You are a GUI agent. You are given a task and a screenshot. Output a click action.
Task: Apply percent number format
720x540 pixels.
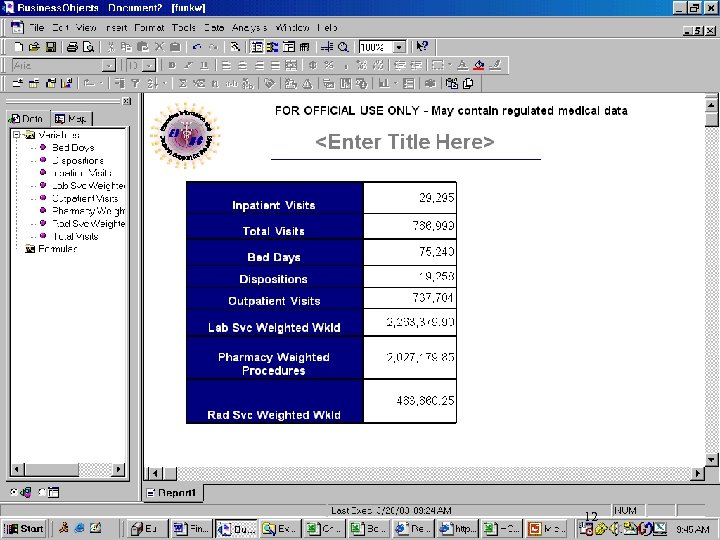point(329,65)
